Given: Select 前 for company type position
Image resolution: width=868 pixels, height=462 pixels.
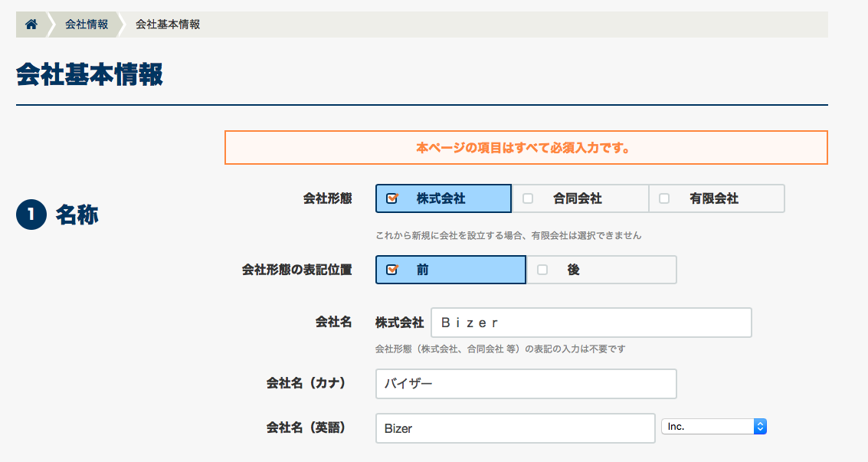Looking at the screenshot, I should pos(450,270).
